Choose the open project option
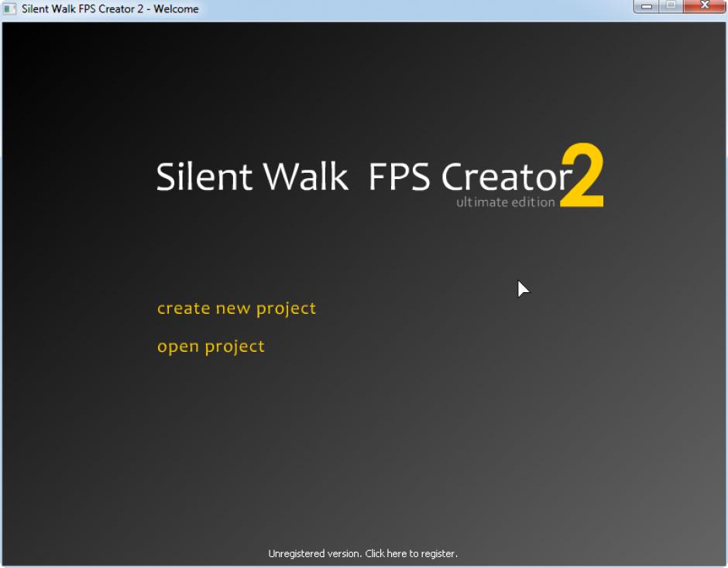 pyautogui.click(x=211, y=347)
